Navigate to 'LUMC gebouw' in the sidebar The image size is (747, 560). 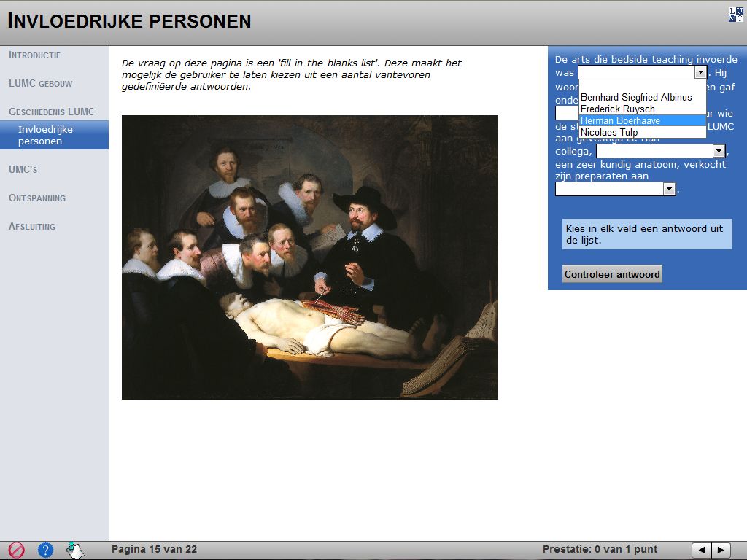(41, 83)
